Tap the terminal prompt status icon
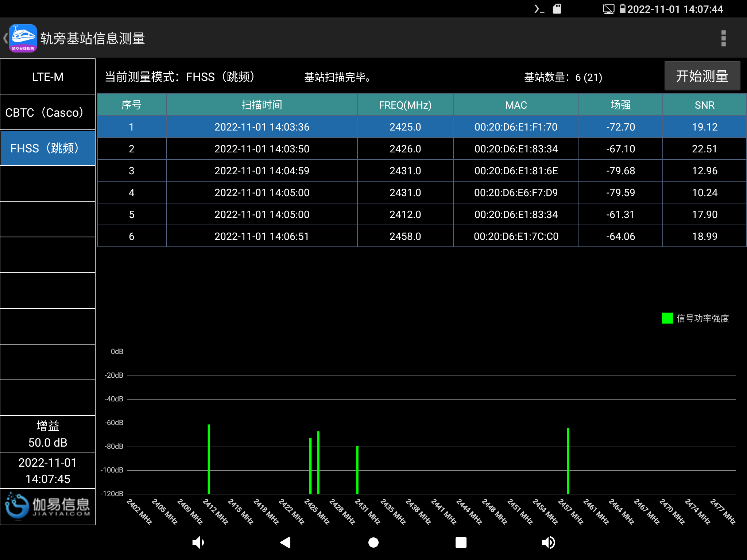This screenshot has height=560, width=747. tap(539, 9)
